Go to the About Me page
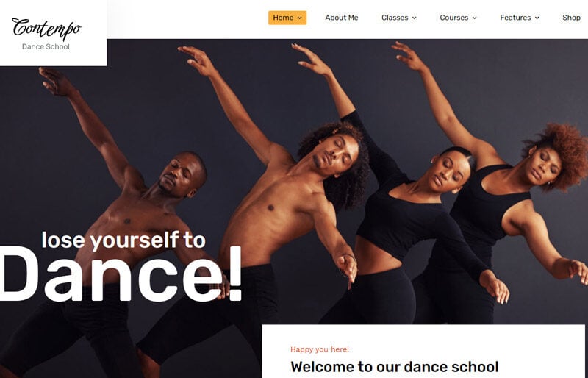The image size is (588, 378). coord(342,18)
